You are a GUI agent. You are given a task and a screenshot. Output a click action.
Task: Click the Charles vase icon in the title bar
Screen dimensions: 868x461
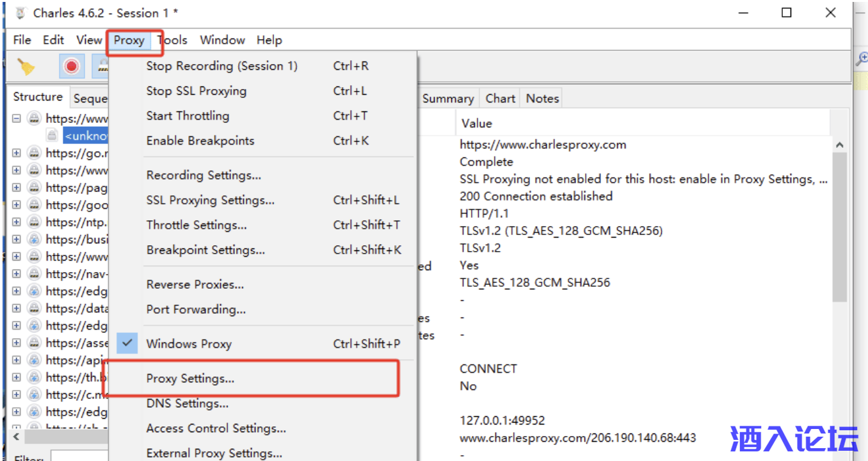20,13
